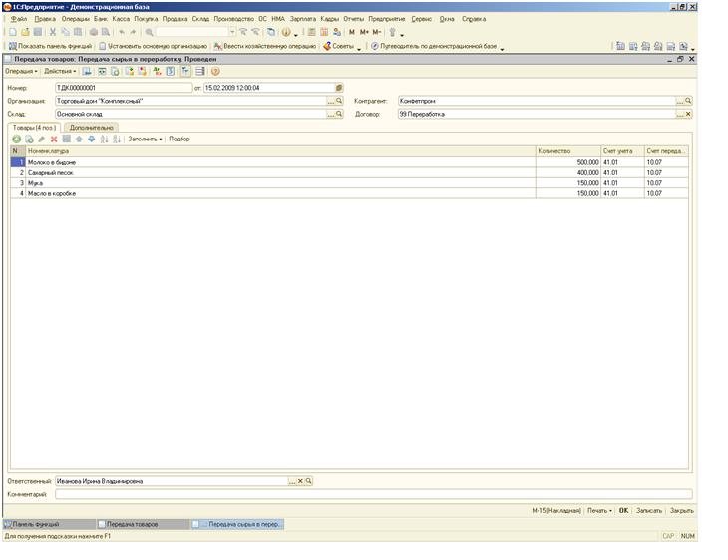
Task: Move row down with blue arrow
Action: coord(92,139)
